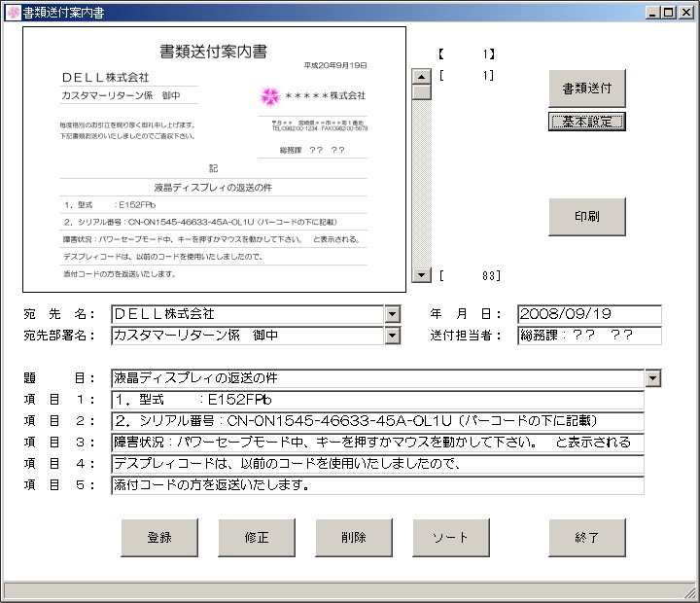Click the resize grip in status bar
700x603 pixels.
tap(689, 592)
